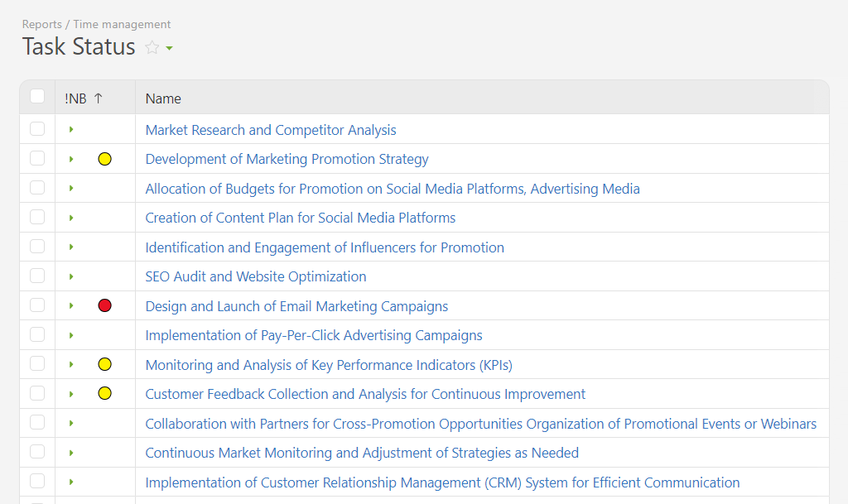848x504 pixels.
Task: Expand the Monitoring and Analysis of KPIs row
Action: click(x=71, y=365)
